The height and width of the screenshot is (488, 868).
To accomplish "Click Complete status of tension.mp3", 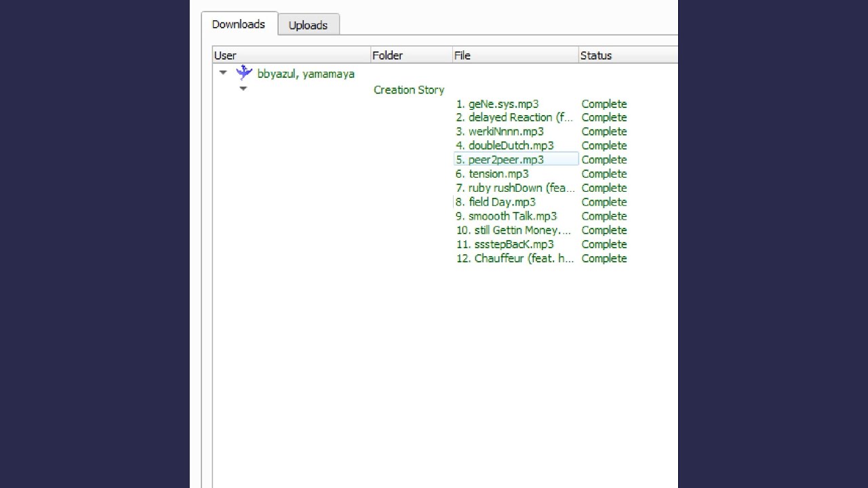I will point(604,174).
